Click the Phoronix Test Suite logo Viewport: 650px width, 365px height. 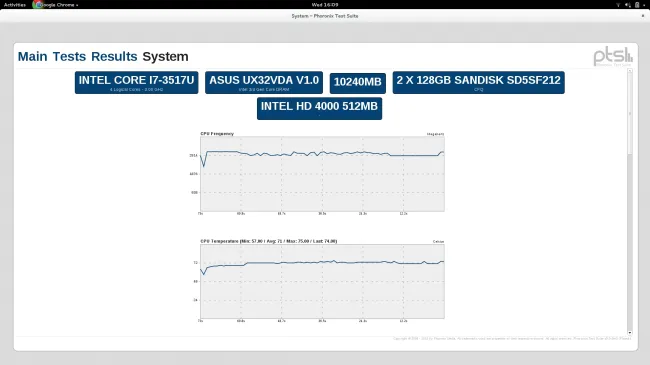pos(613,57)
